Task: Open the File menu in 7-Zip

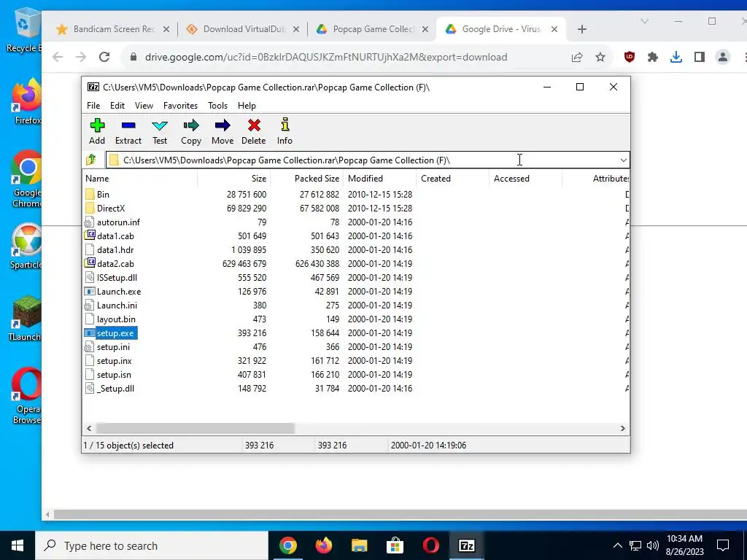Action: click(x=93, y=106)
